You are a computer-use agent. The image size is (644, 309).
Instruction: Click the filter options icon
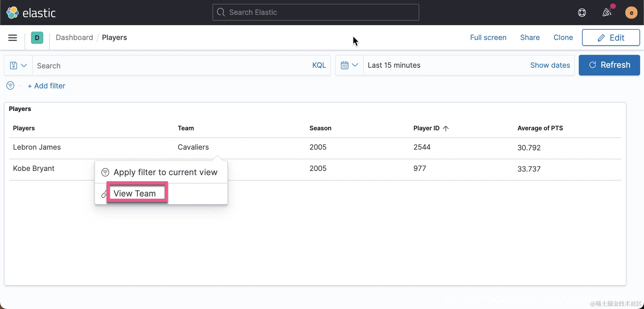pyautogui.click(x=10, y=85)
